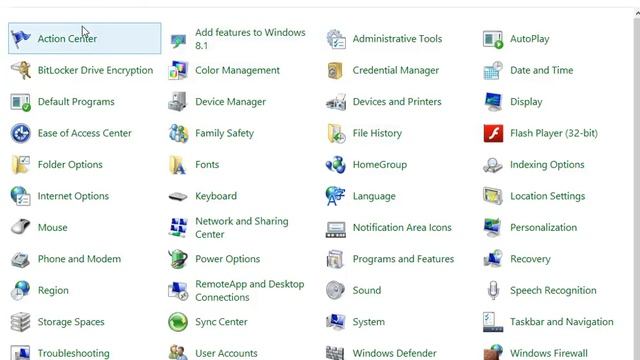Screen dimensions: 640x360
Task: Click the Network and Sharing Center icon
Action: coord(178,227)
